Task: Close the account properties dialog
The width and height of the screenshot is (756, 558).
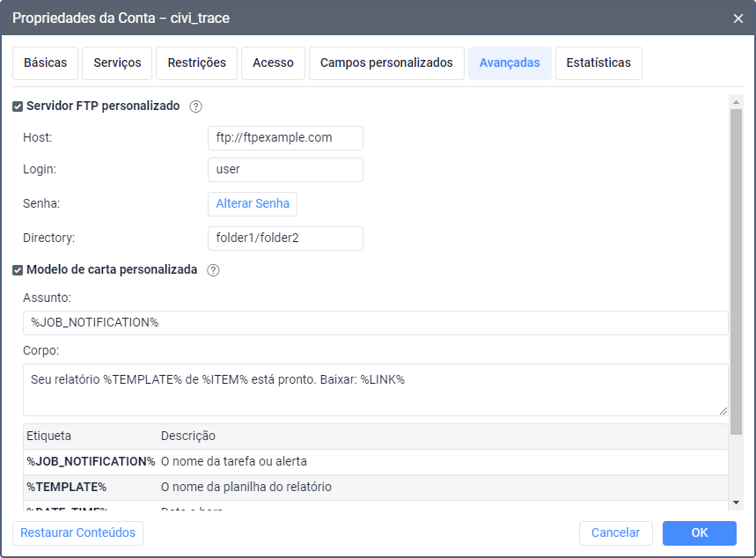Action: click(738, 18)
